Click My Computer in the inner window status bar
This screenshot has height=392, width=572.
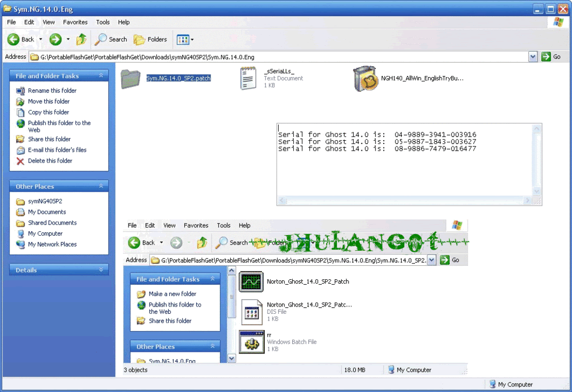(x=409, y=370)
